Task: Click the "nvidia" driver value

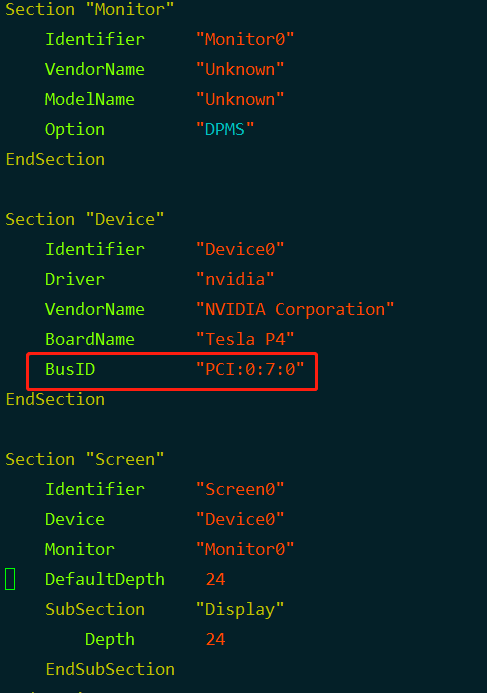Action: click(x=235, y=279)
